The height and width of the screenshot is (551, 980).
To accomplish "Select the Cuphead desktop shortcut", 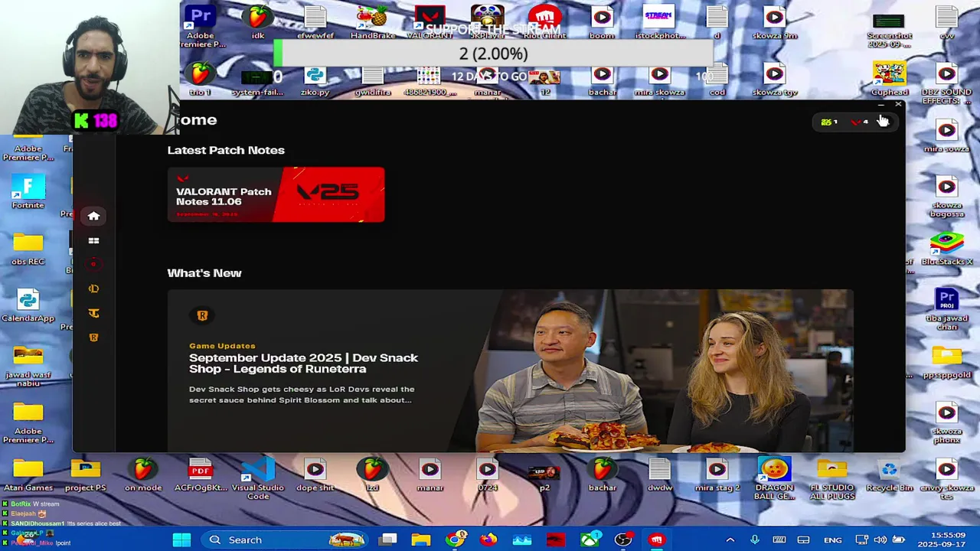I will [x=889, y=78].
